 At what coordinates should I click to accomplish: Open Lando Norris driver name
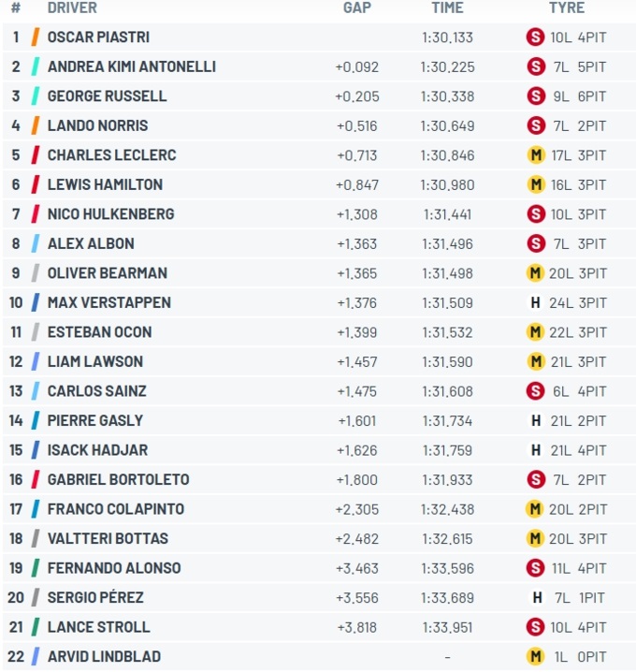click(97, 125)
